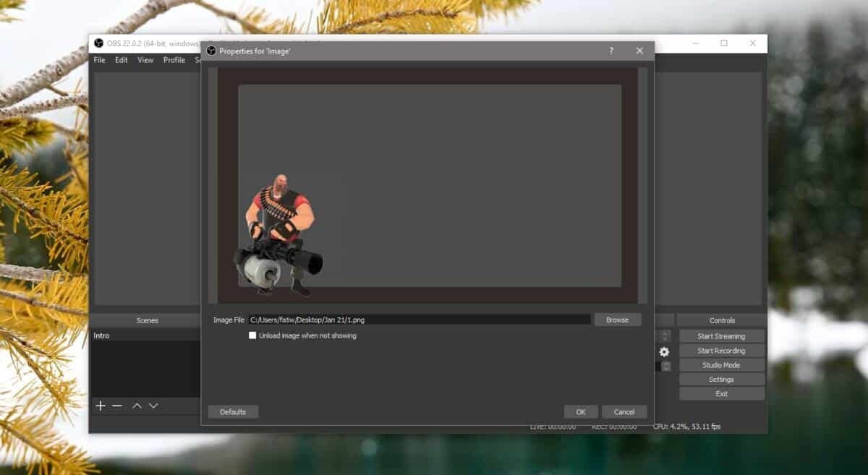
Task: Click the OBS logo in the Properties title bar
Action: pos(210,51)
